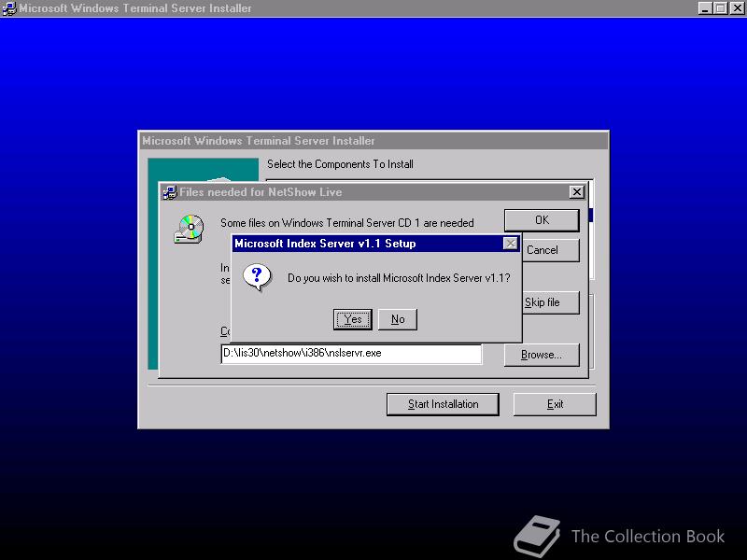Click 'Do you wish to install' message text

point(399,278)
